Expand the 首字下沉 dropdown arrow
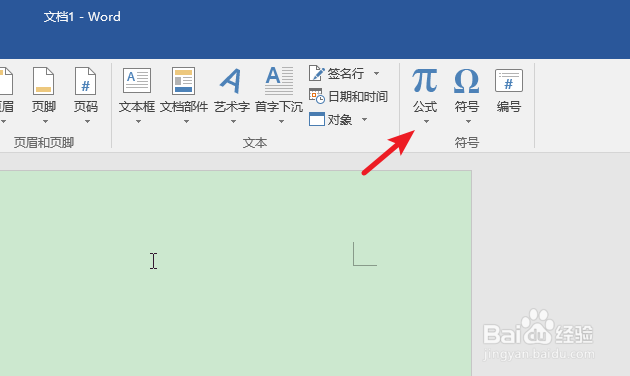Viewport: 630px width, 376px height. pyautogui.click(x=281, y=121)
